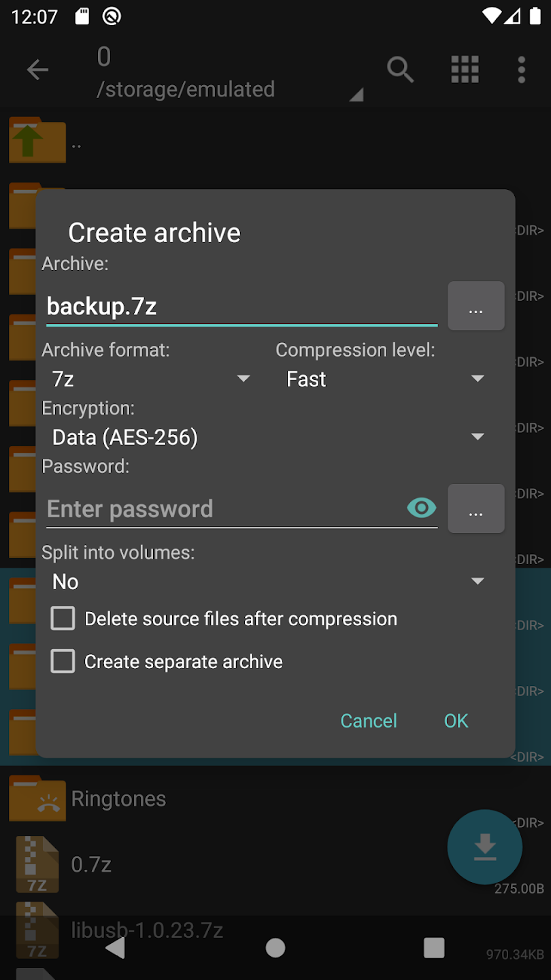Change the Encryption dropdown selection

pyautogui.click(x=267, y=437)
